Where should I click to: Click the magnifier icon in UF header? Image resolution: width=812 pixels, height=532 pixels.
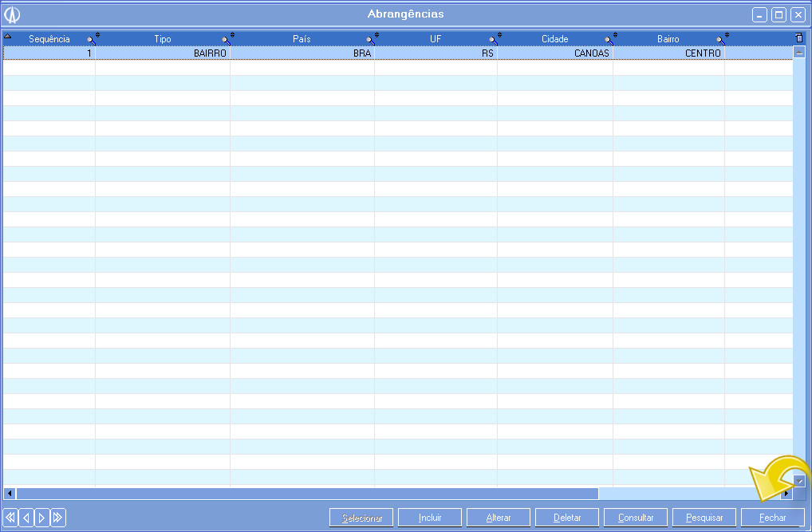coord(493,41)
